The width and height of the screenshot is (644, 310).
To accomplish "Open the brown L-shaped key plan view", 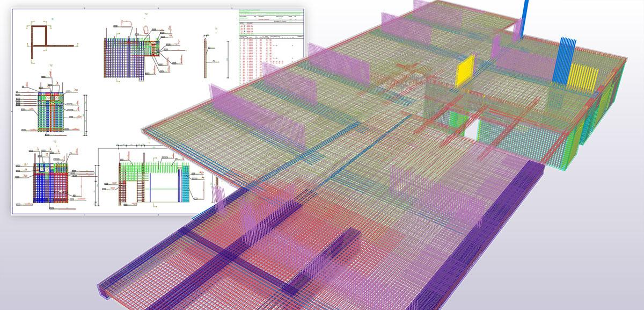I will click(x=39, y=40).
